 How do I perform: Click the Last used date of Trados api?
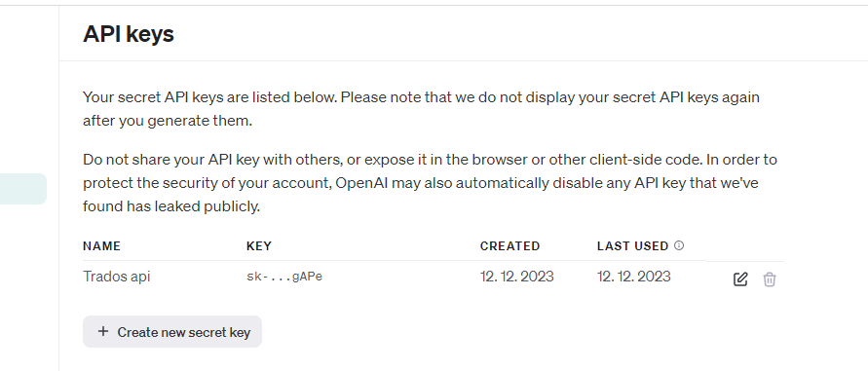(634, 277)
